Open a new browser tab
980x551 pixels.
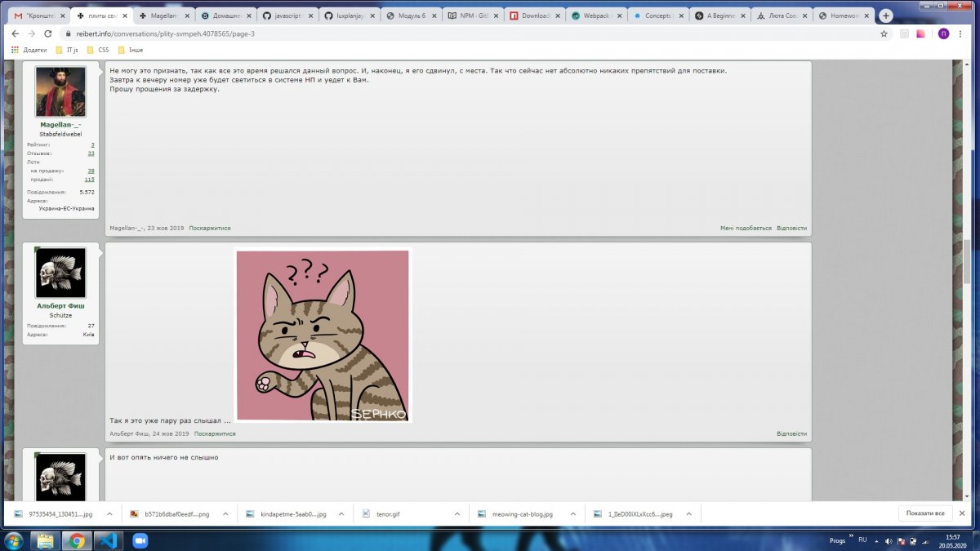tap(886, 16)
